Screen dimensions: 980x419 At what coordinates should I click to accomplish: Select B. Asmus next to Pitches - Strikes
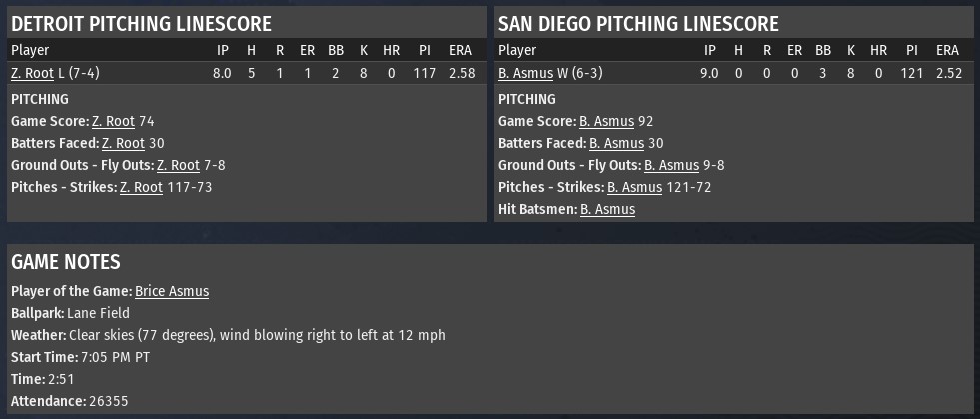(634, 187)
